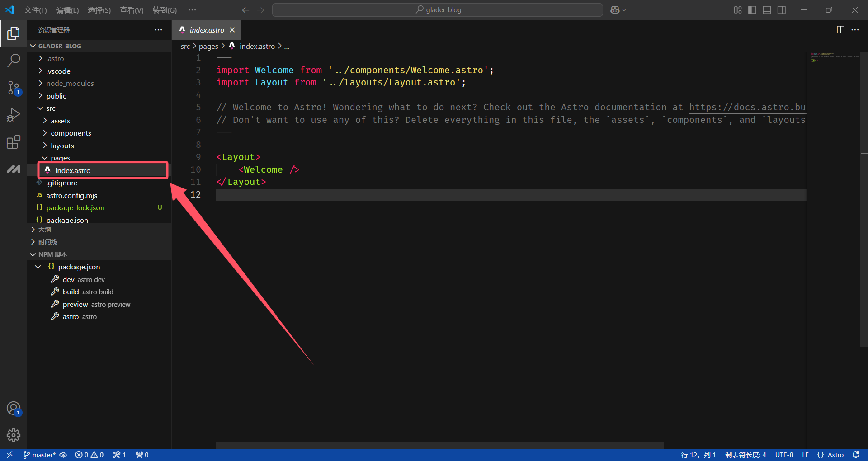
Task: Open notifications bell in status bar
Action: (856, 455)
